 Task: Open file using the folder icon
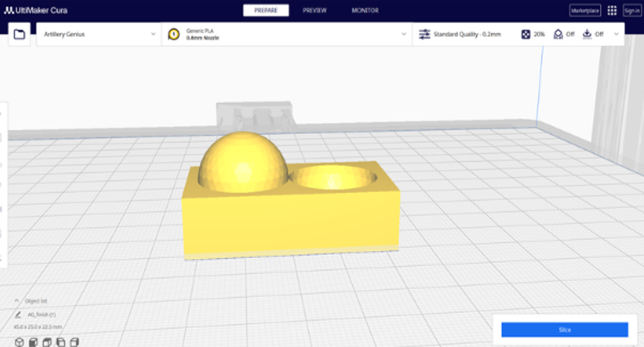pyautogui.click(x=19, y=34)
